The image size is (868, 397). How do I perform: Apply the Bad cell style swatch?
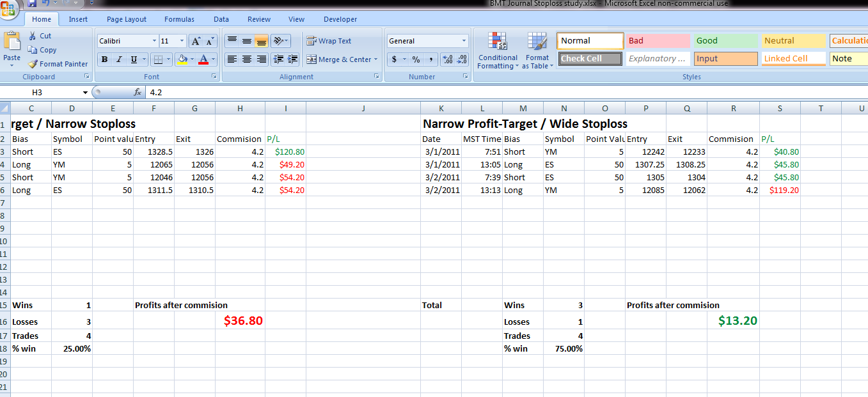point(658,41)
